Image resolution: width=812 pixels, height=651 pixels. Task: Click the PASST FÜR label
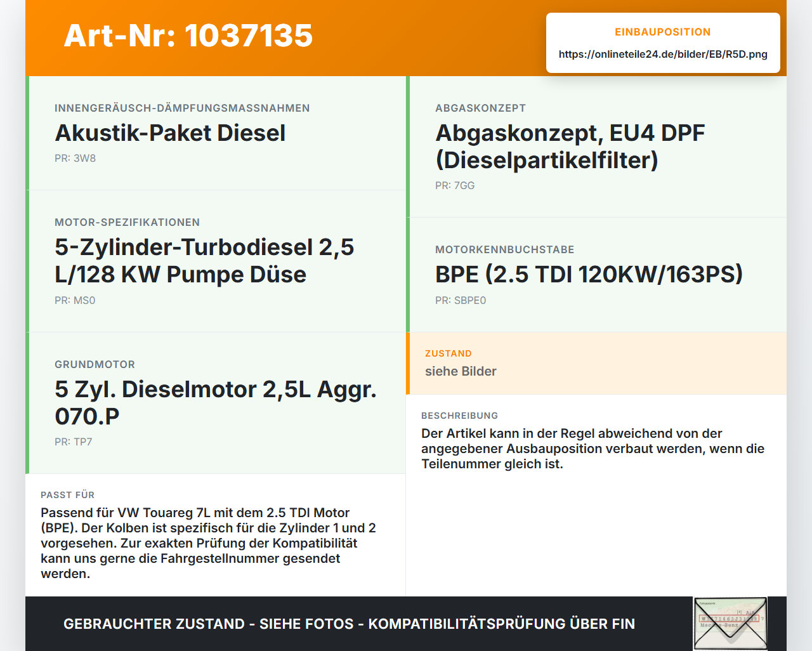click(67, 495)
